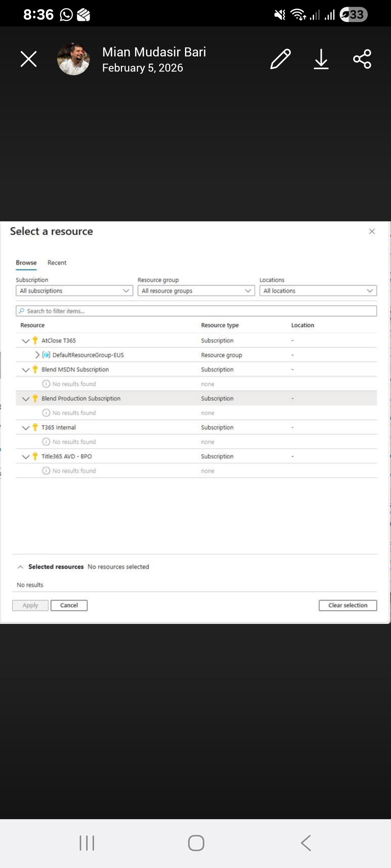Click the Cancel button

point(69,605)
